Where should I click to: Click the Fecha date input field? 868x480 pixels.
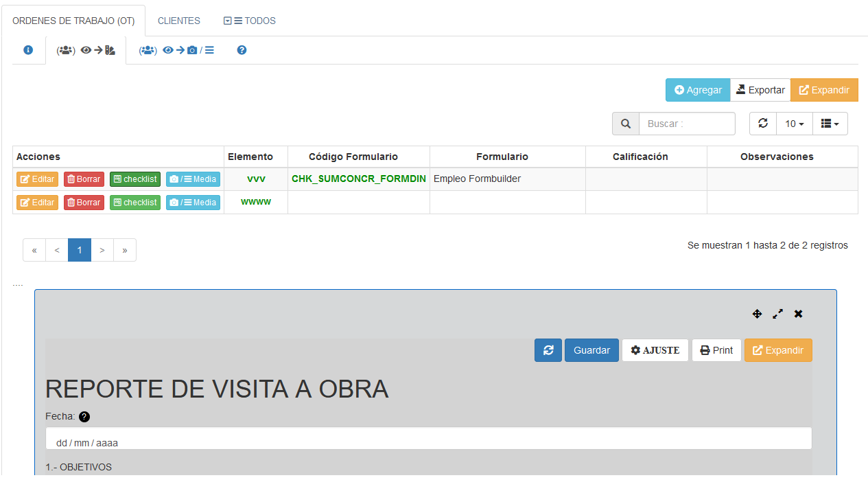point(428,439)
